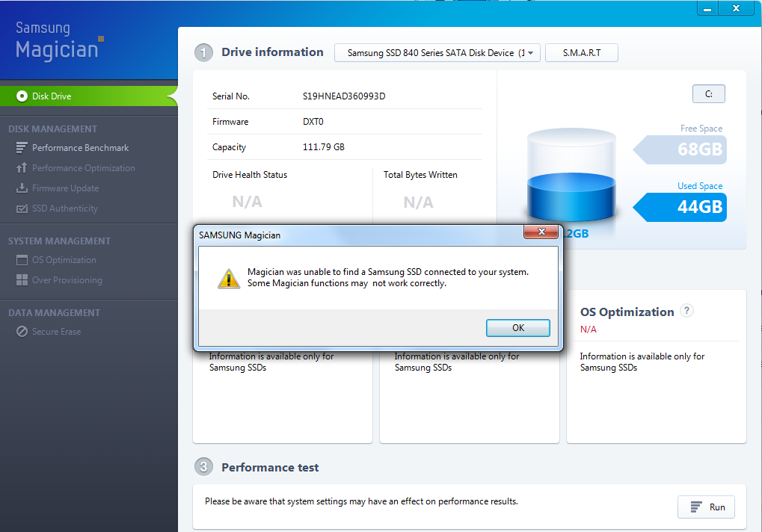Click the Performance test heading
762x532 pixels.
pos(270,468)
